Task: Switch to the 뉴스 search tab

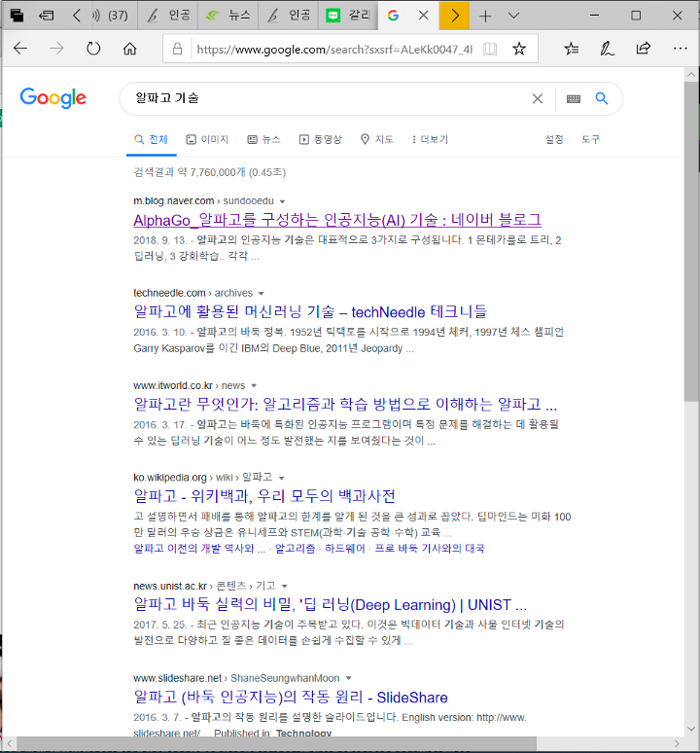Action: pyautogui.click(x=263, y=139)
